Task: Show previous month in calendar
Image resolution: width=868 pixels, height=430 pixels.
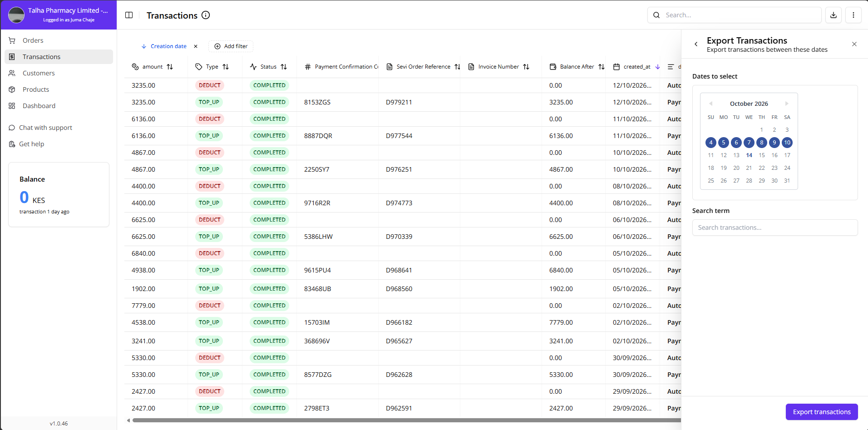Action: click(711, 104)
